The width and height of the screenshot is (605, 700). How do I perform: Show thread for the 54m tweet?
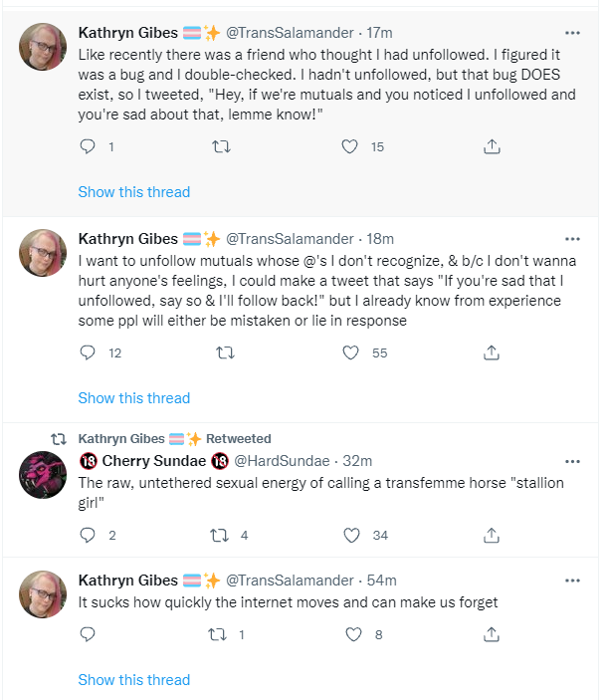(134, 680)
